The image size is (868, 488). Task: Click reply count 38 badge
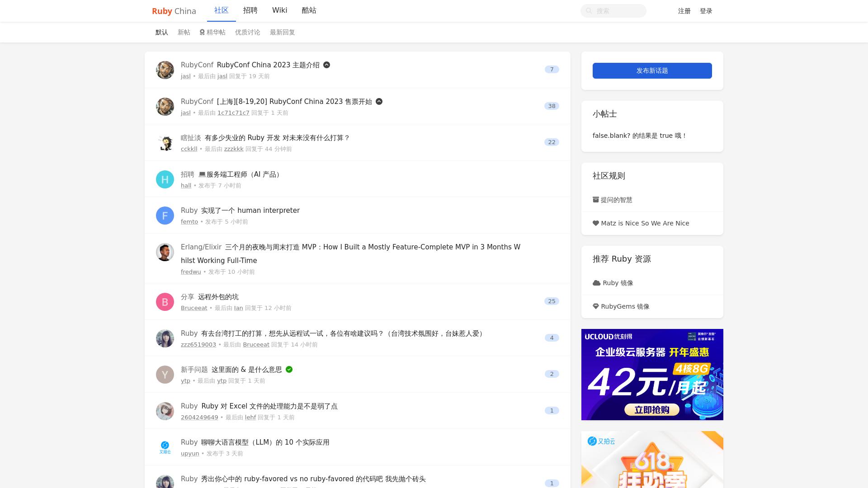pyautogui.click(x=552, y=106)
